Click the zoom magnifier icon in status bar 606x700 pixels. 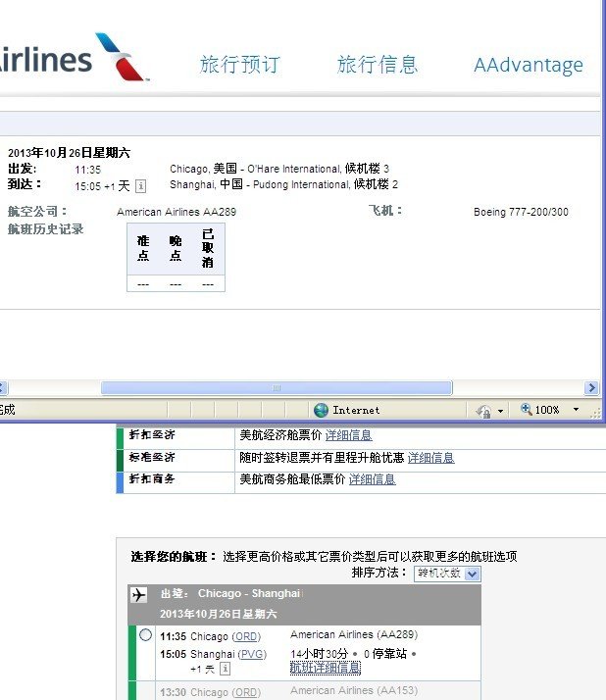(527, 410)
